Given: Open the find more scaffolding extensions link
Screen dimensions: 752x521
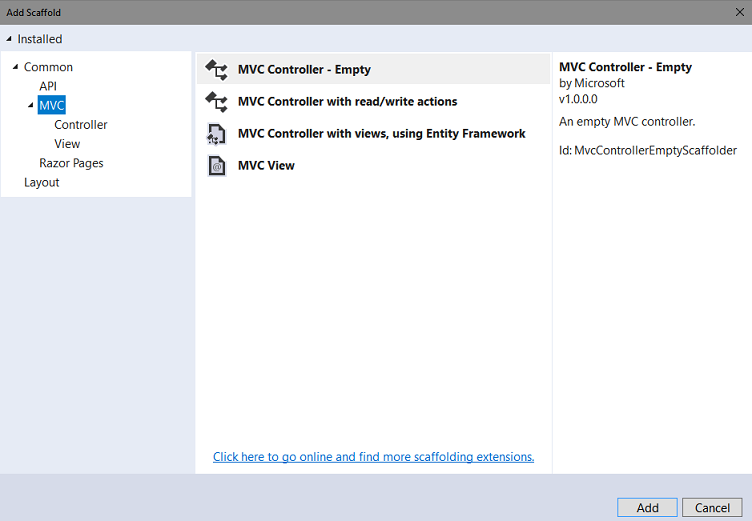Looking at the screenshot, I should point(373,457).
